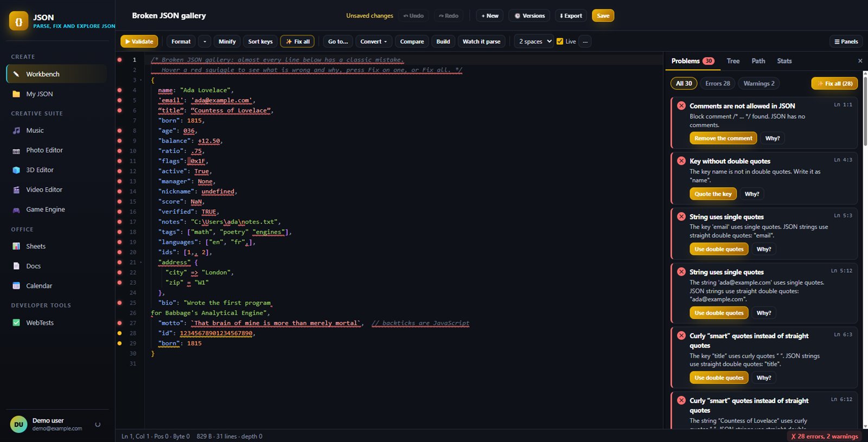Open the Calendar app
868x442 pixels.
(x=56, y=286)
